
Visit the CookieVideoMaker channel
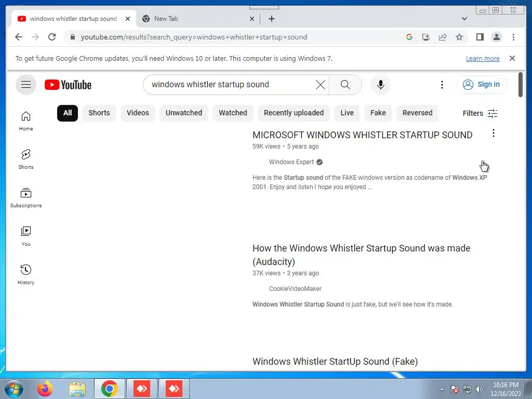pyautogui.click(x=295, y=289)
